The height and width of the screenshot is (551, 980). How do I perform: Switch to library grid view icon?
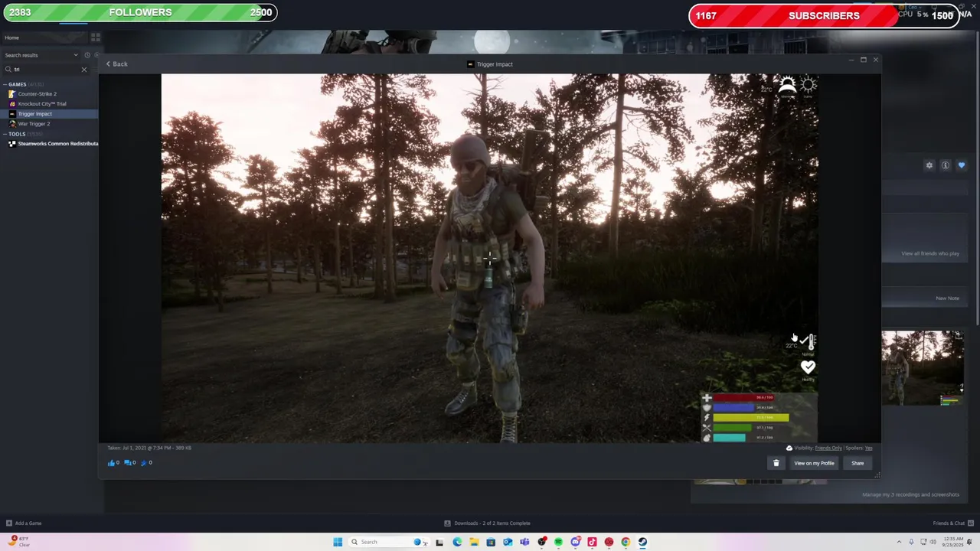coord(96,37)
